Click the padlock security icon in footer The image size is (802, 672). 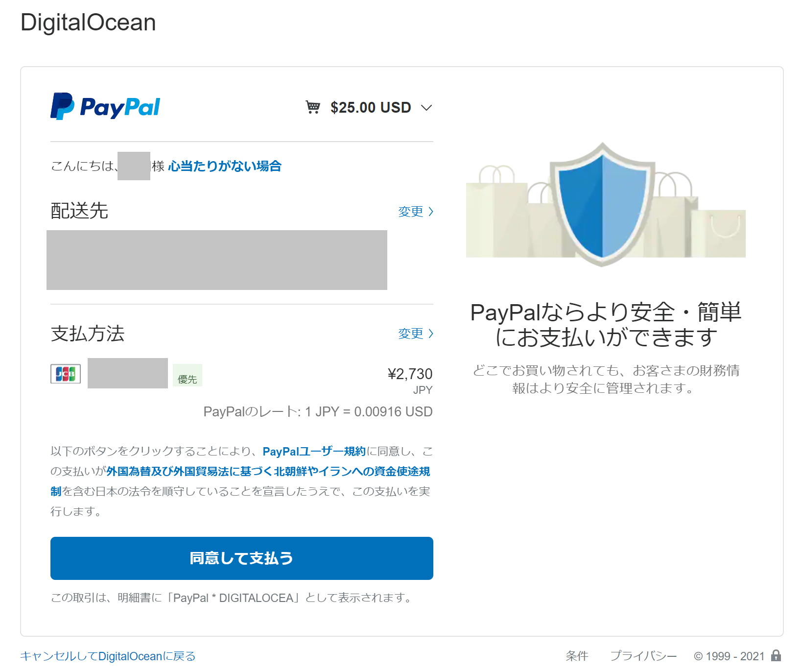[x=776, y=655]
